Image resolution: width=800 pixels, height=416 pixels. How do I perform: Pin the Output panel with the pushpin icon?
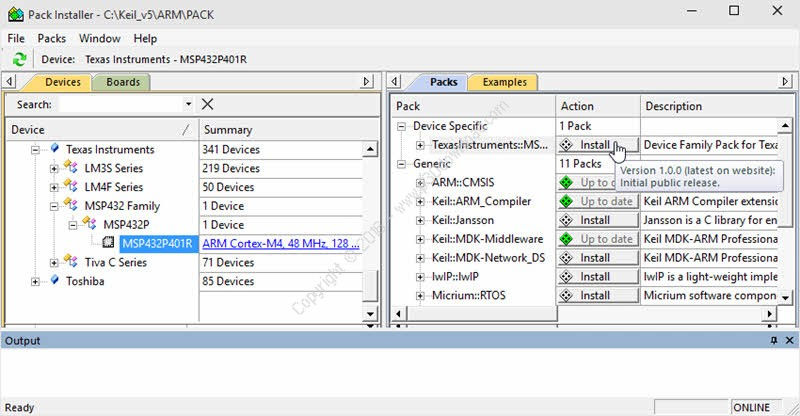pyautogui.click(x=774, y=340)
